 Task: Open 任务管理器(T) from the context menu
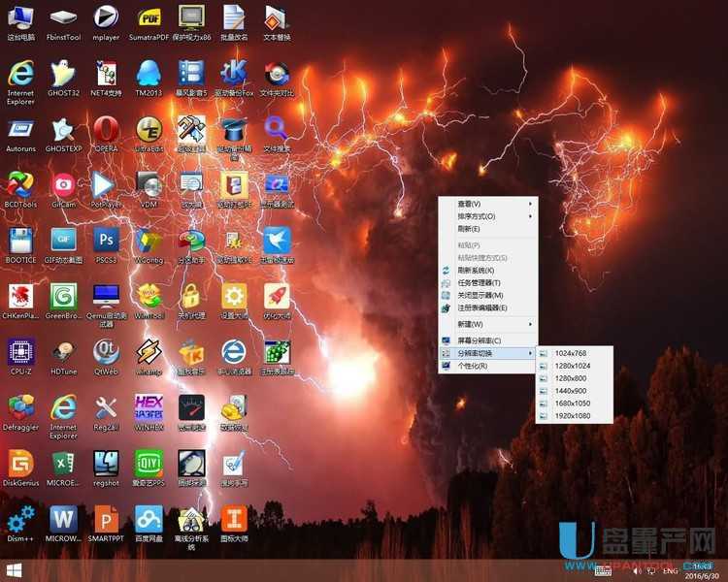click(x=488, y=282)
